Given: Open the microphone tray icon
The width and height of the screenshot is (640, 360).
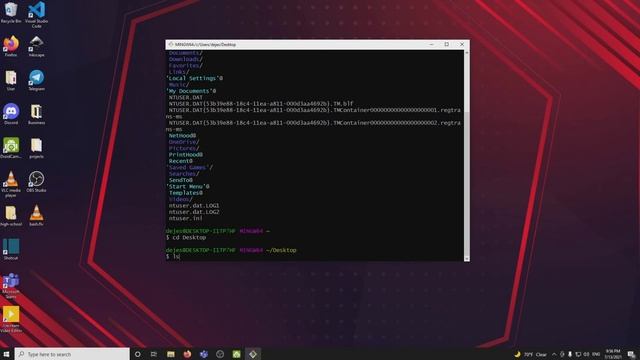Looking at the screenshot, I should click(570, 354).
